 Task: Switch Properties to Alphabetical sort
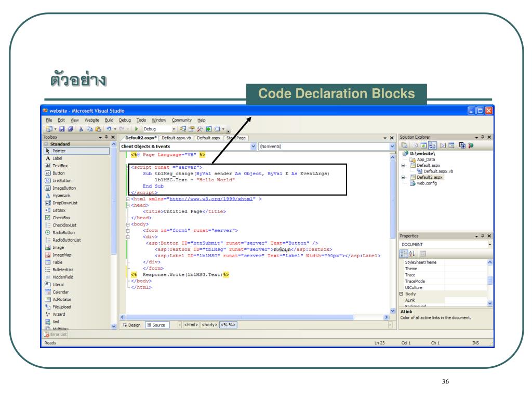click(412, 254)
